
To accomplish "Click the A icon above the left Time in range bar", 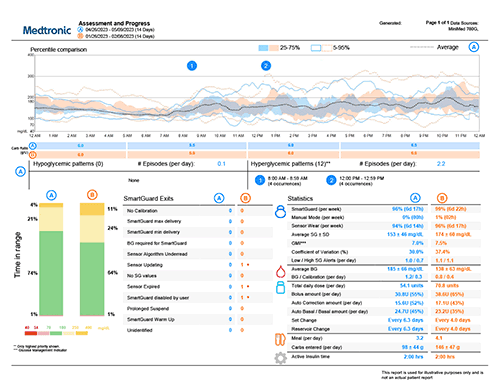I will 51,195.
